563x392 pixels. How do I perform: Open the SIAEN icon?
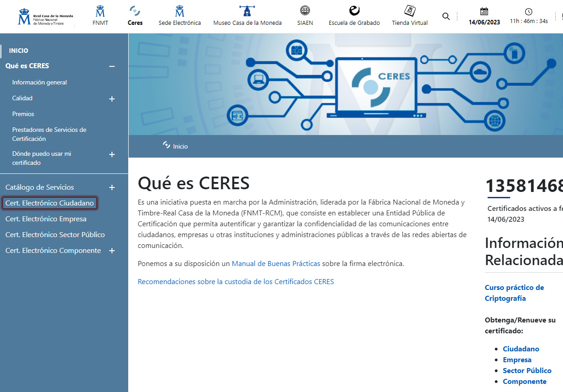pos(305,11)
